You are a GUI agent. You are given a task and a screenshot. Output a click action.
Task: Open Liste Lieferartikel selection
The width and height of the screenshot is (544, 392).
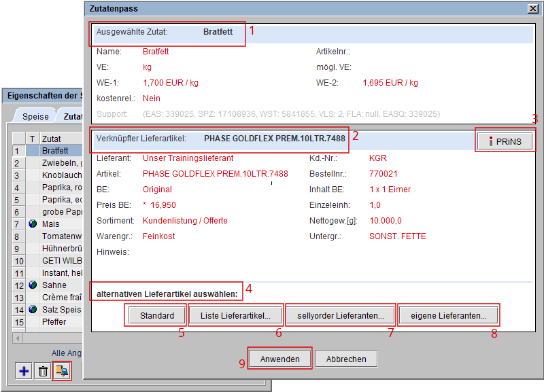pyautogui.click(x=235, y=315)
